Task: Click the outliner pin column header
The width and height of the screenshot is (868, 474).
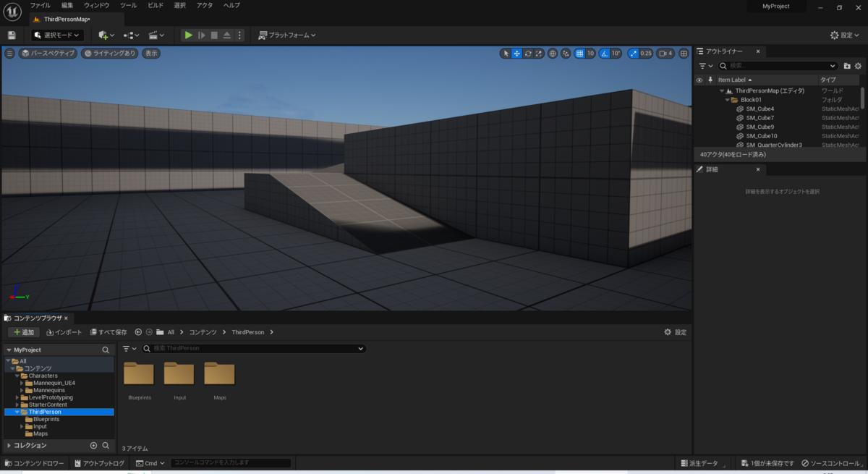Action: [x=710, y=80]
